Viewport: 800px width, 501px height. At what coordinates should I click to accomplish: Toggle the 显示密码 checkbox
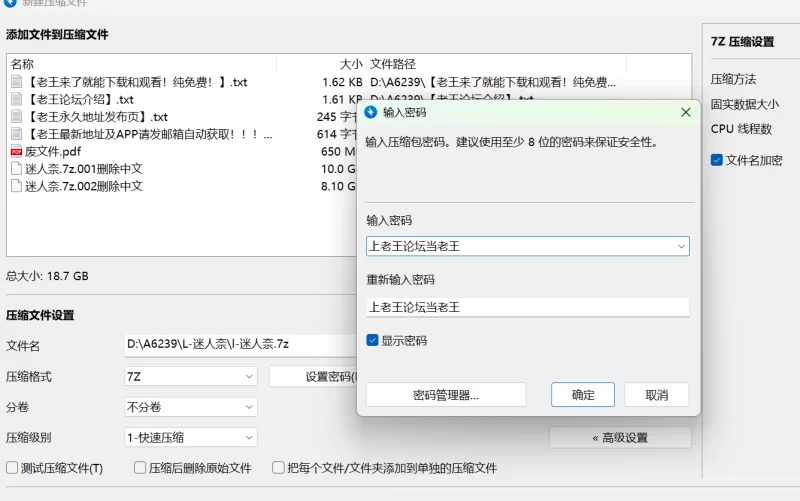(x=372, y=340)
